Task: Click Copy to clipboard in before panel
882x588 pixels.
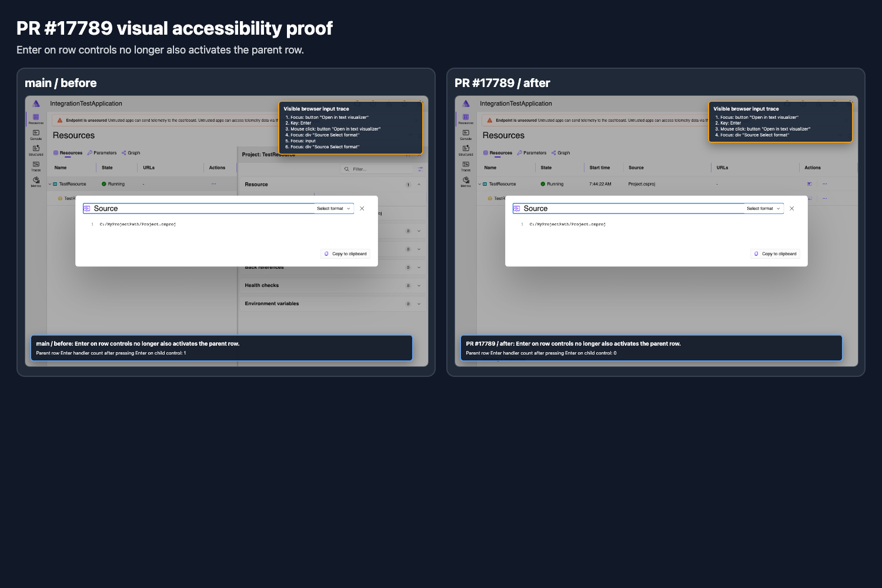Action: (x=346, y=254)
